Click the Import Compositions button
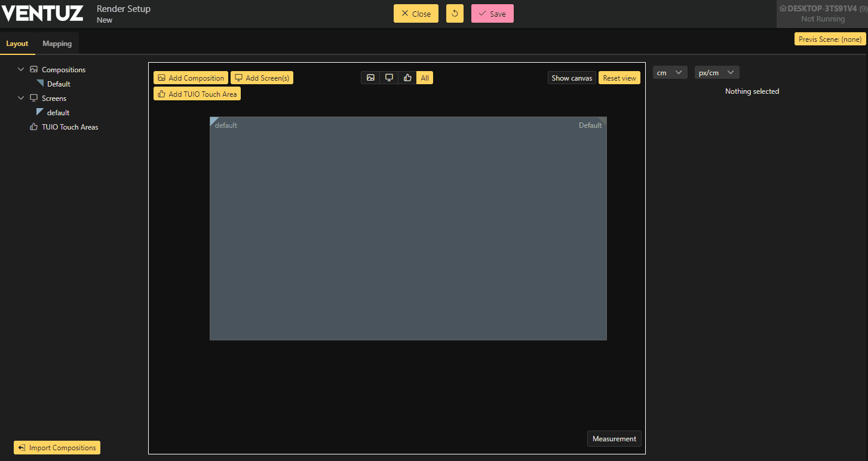 (57, 448)
